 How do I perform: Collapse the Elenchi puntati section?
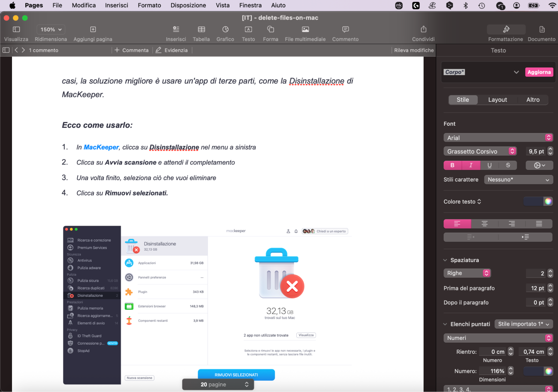(x=445, y=324)
